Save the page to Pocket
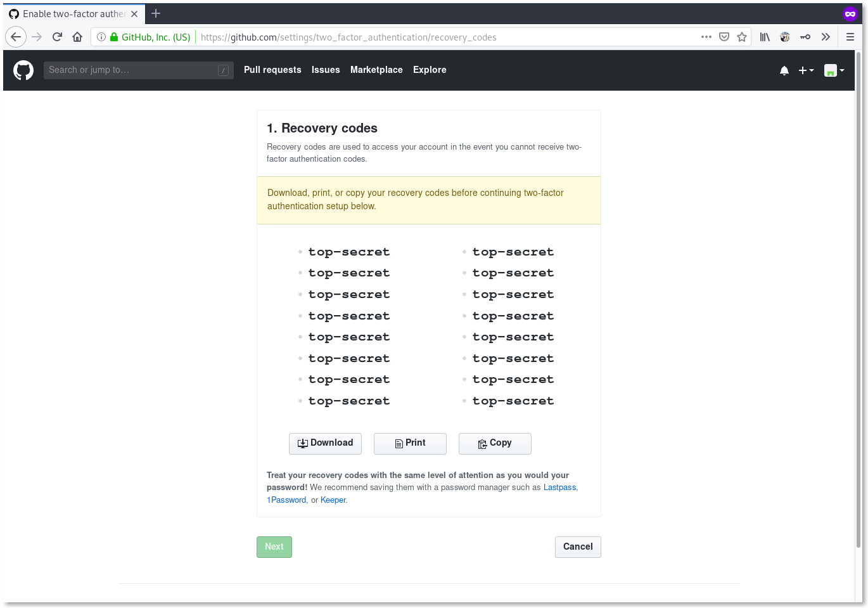 pos(724,37)
